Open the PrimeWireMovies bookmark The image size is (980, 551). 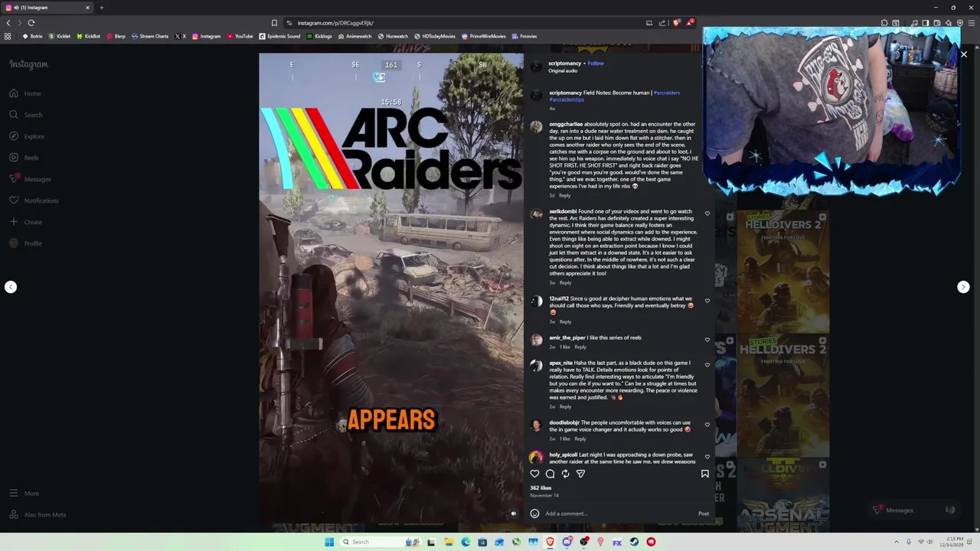(483, 36)
